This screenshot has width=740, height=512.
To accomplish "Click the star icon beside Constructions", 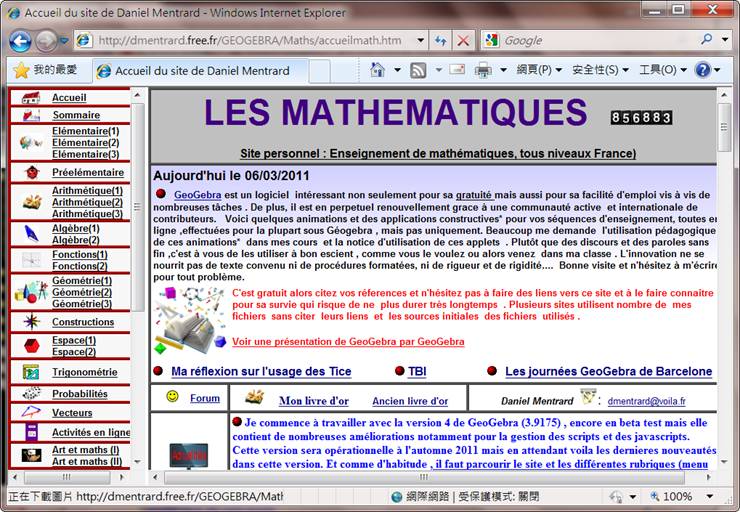I will coord(32,322).
